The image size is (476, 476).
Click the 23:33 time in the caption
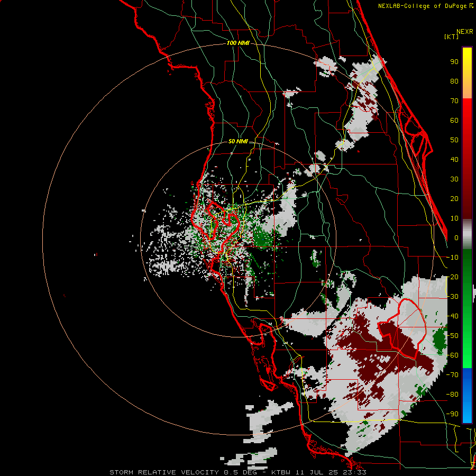[x=354, y=472]
